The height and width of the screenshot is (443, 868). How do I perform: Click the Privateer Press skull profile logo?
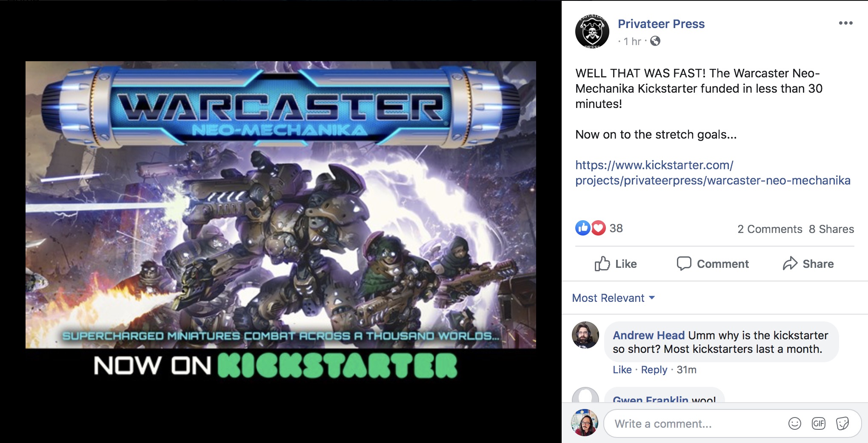click(x=592, y=31)
